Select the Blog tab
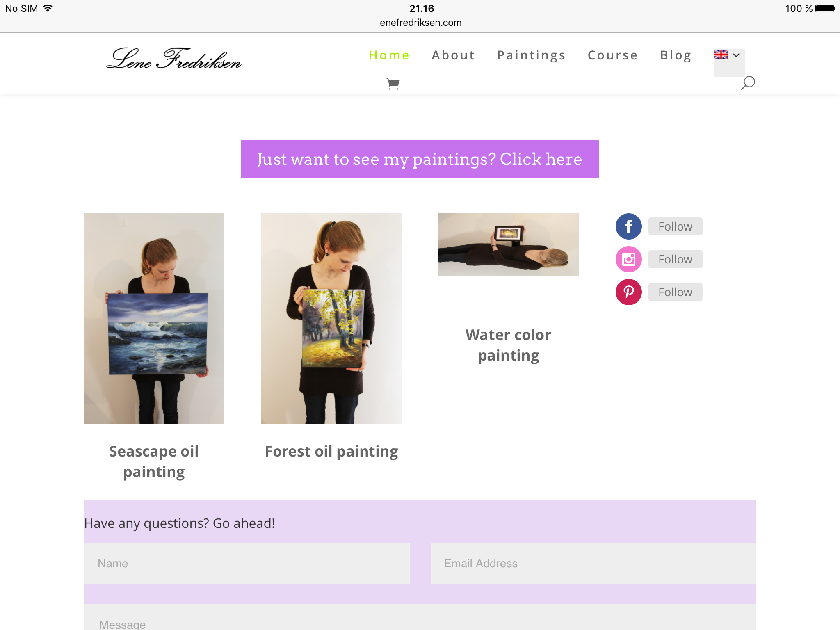This screenshot has height=630, width=840. [676, 55]
